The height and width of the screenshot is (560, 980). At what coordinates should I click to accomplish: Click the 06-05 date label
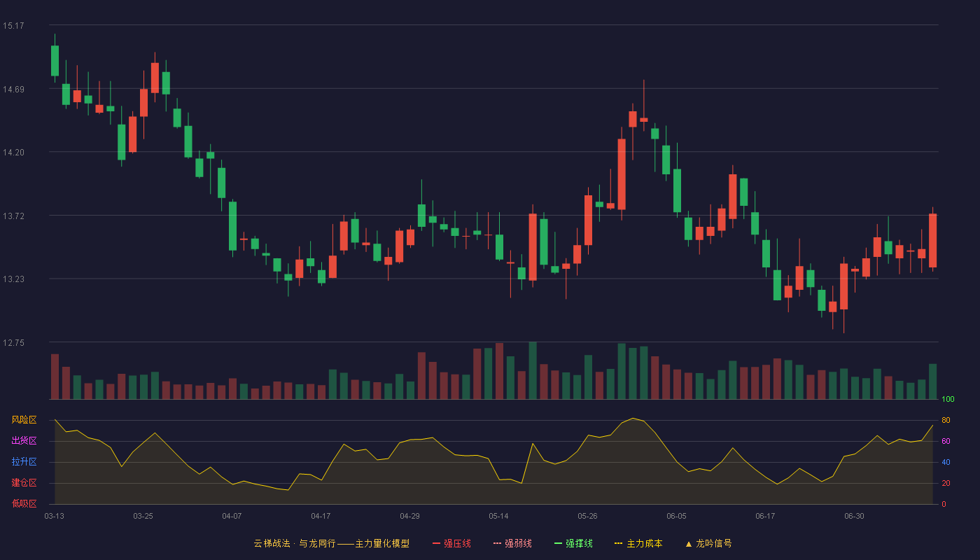676,516
